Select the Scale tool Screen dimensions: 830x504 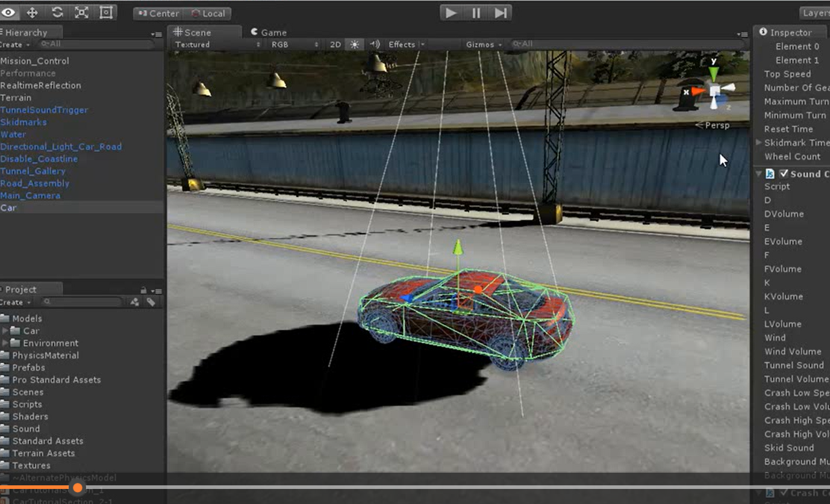(x=82, y=13)
